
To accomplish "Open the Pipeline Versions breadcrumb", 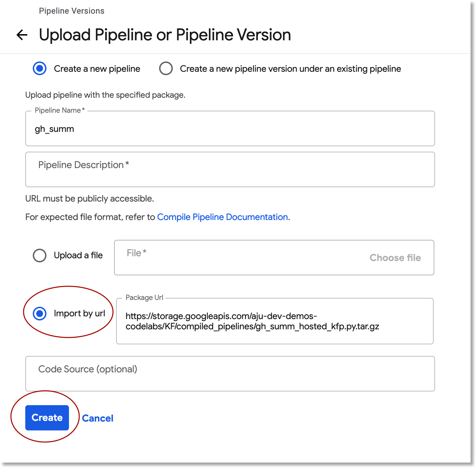I will pyautogui.click(x=72, y=11).
